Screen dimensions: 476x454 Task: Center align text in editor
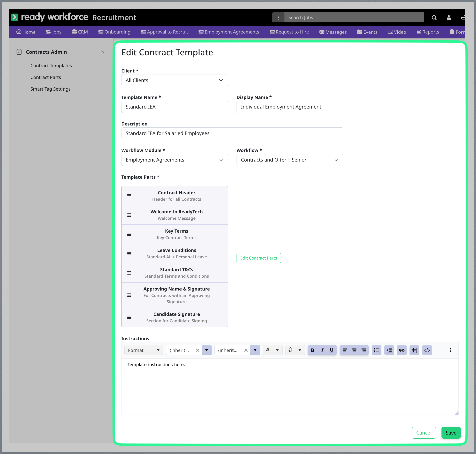354,350
